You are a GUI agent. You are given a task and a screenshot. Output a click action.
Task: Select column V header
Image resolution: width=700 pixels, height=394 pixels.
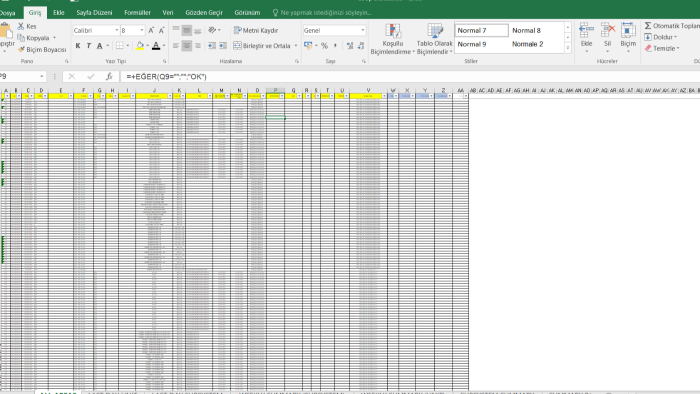(368, 90)
